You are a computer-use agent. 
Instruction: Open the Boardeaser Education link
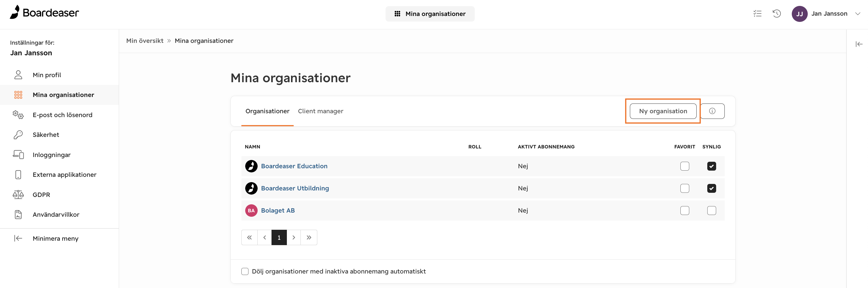point(294,166)
